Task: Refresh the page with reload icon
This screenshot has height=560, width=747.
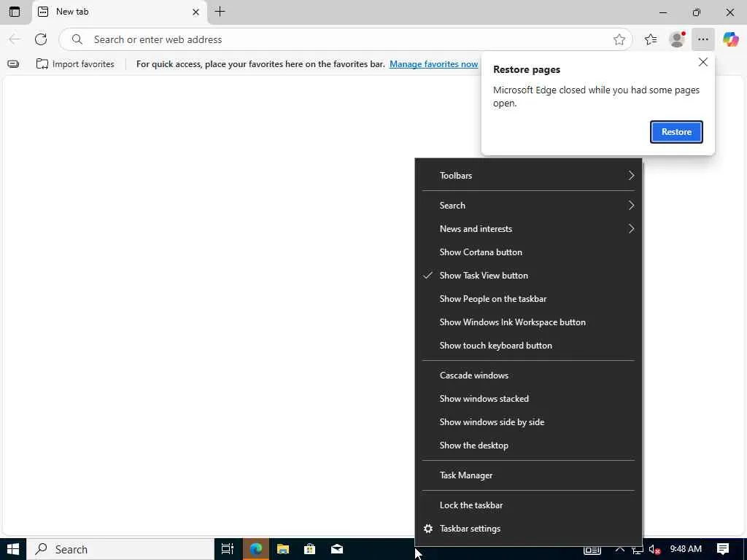Action: pyautogui.click(x=41, y=39)
